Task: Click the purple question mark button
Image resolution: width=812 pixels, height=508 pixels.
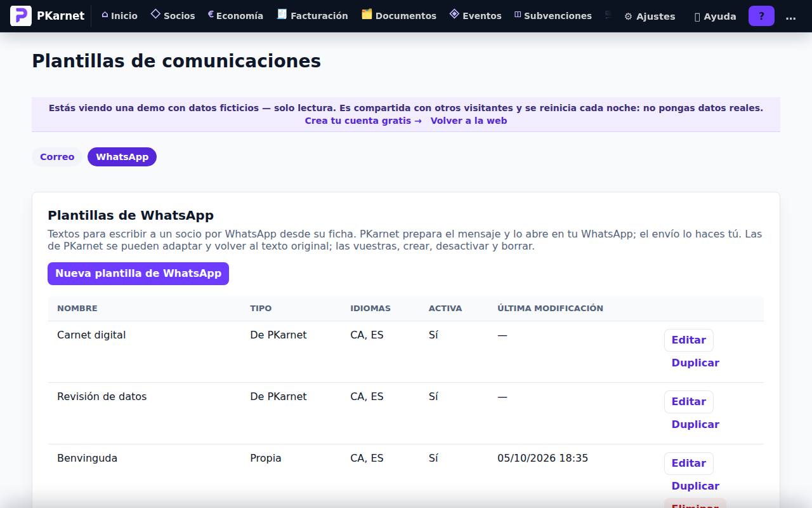Action: (761, 16)
